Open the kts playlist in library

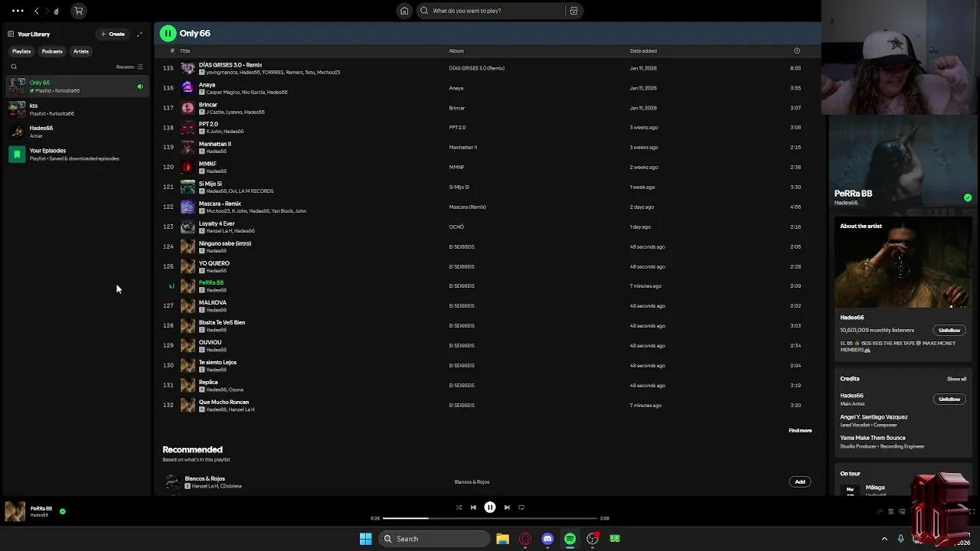tap(77, 109)
